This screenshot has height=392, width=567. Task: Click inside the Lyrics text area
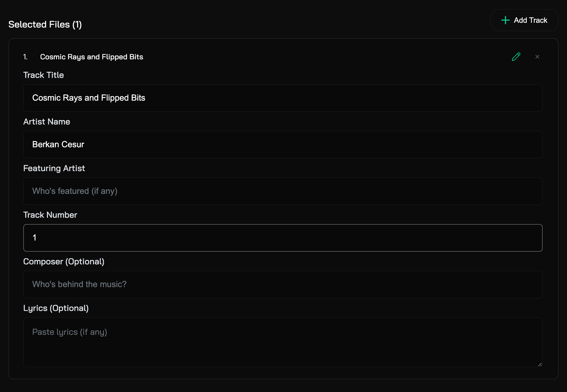(x=283, y=342)
